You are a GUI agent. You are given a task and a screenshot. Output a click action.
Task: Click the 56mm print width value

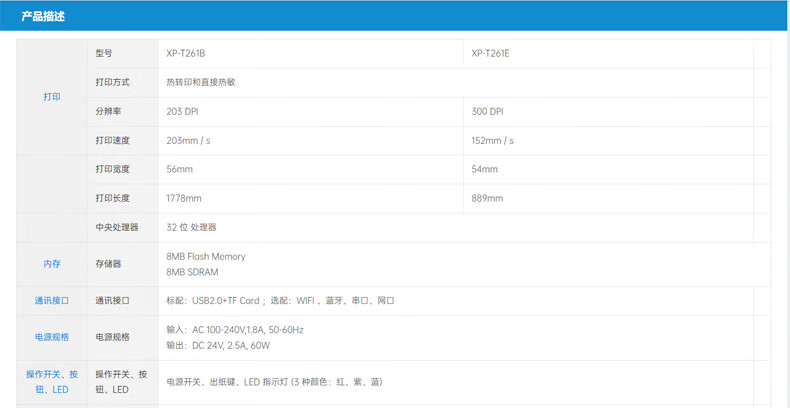click(179, 170)
